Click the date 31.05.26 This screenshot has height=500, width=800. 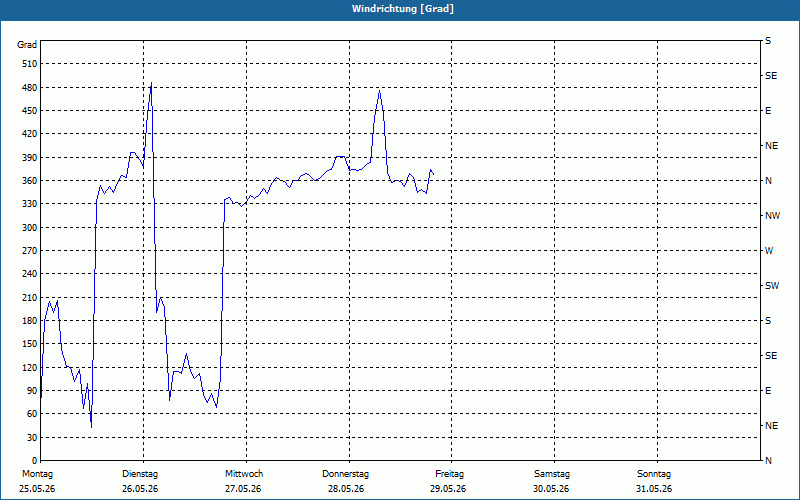pyautogui.click(x=654, y=489)
